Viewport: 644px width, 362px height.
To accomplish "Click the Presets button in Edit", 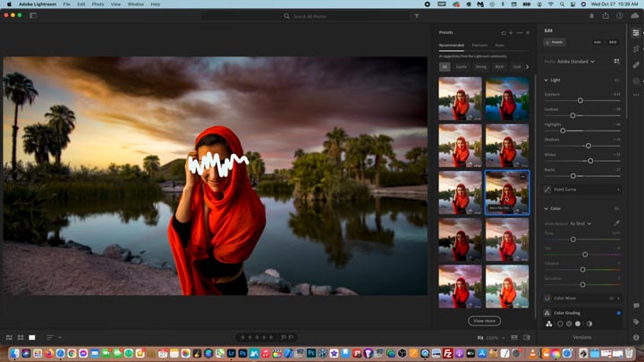I will [x=555, y=42].
